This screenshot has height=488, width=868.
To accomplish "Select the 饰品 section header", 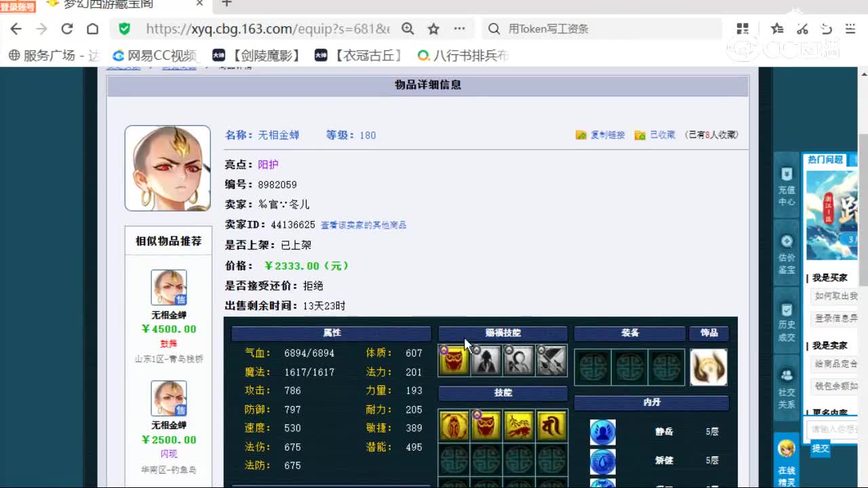I will tap(709, 333).
